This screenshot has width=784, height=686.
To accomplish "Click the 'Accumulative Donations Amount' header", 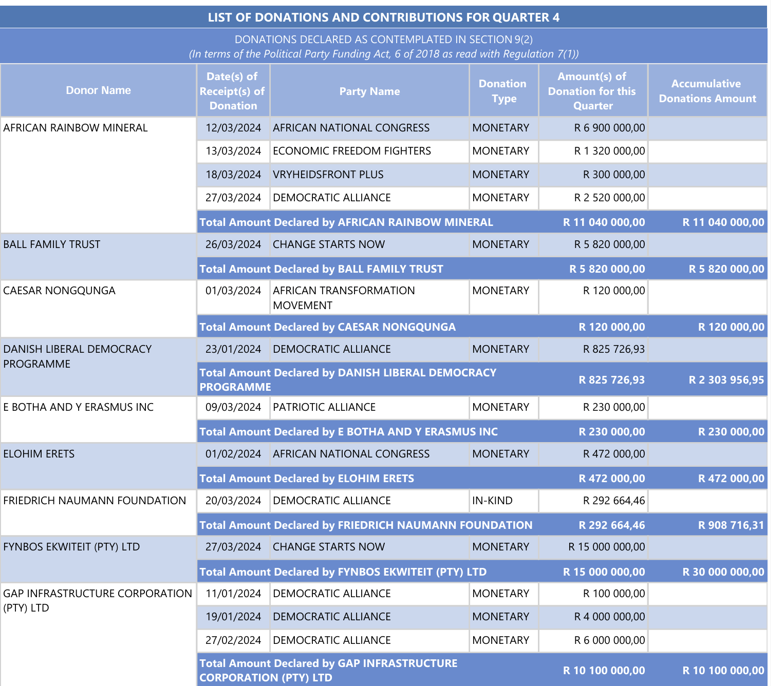I will pyautogui.click(x=707, y=91).
